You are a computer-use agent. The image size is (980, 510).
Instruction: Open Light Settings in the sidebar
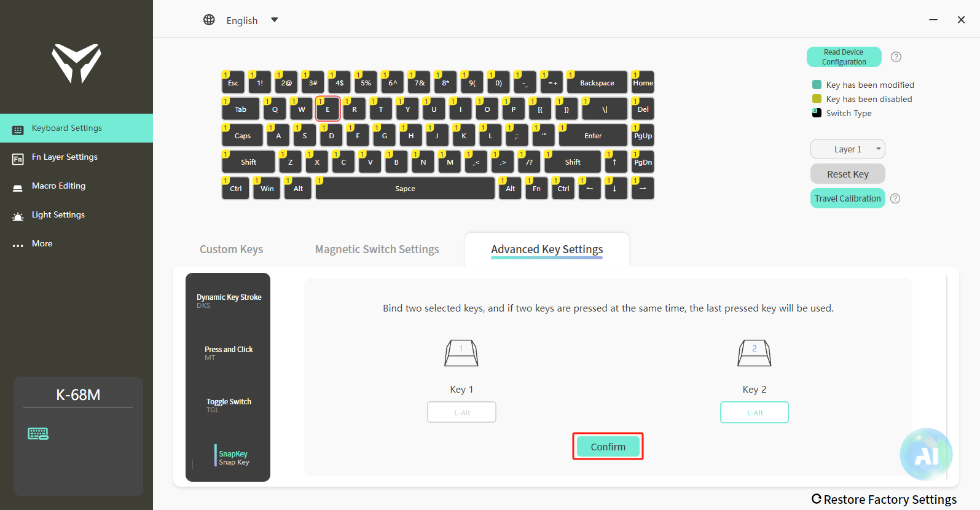pyautogui.click(x=58, y=214)
